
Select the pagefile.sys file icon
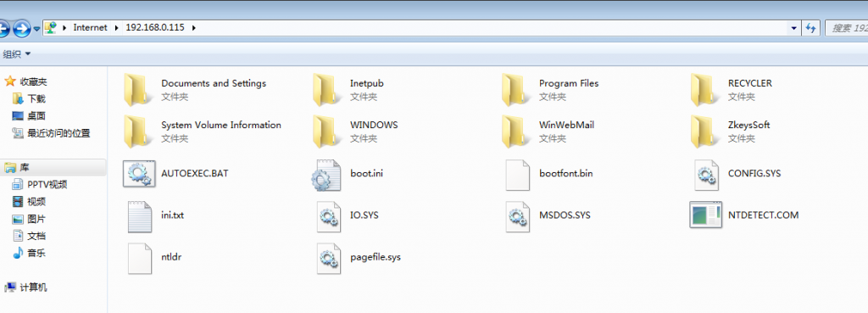328,258
